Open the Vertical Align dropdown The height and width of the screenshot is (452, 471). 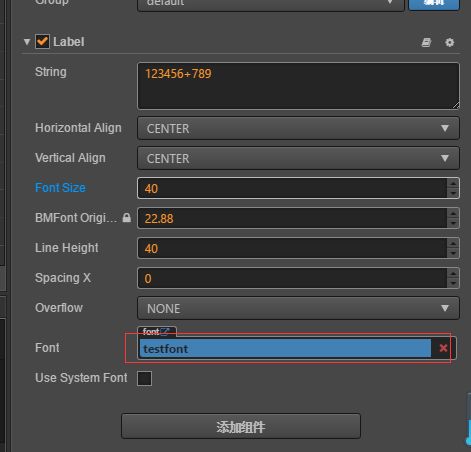pyautogui.click(x=298, y=158)
